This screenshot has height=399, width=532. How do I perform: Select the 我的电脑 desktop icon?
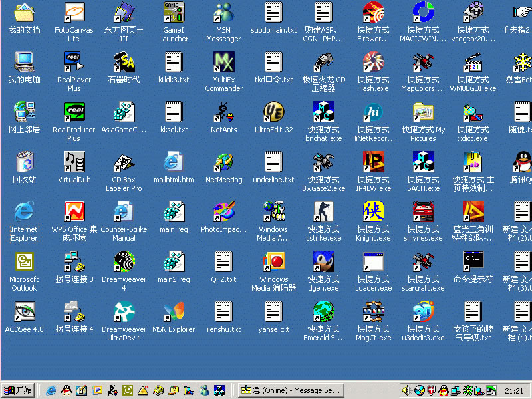click(24, 62)
